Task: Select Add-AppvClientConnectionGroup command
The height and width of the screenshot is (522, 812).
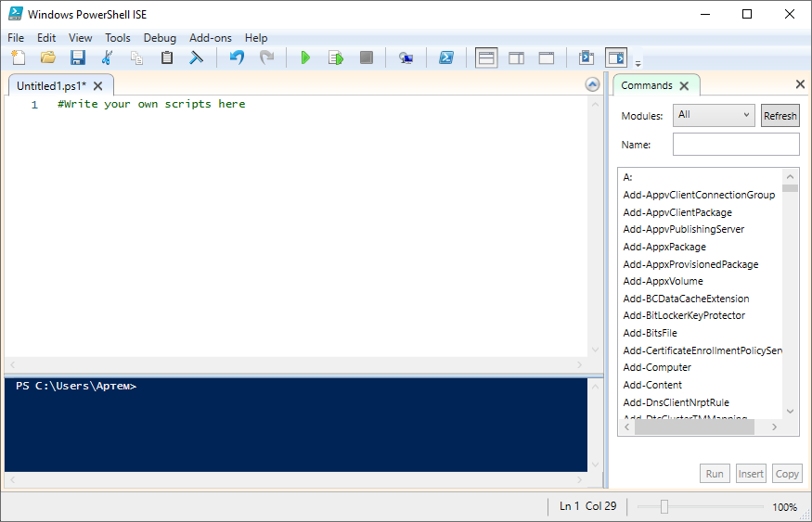Action: [x=699, y=195]
